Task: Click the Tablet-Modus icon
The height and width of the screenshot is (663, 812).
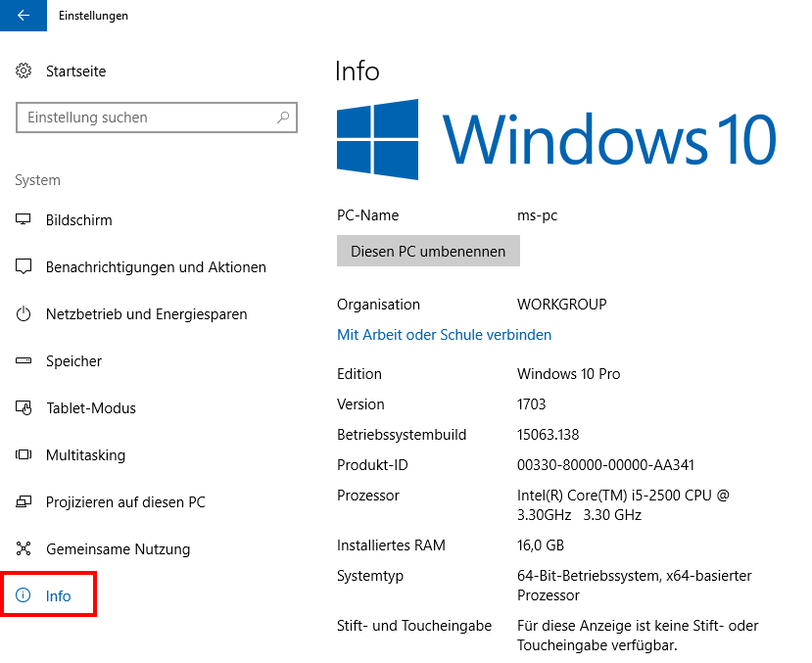Action: click(x=24, y=408)
